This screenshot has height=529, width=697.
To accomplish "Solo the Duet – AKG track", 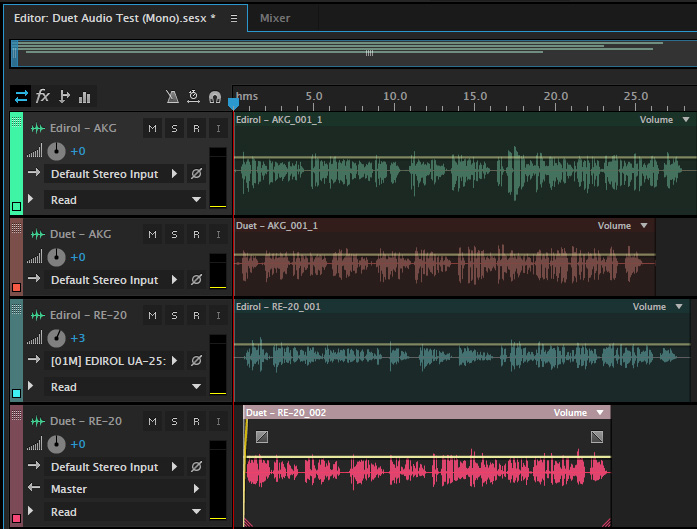I will tap(174, 234).
